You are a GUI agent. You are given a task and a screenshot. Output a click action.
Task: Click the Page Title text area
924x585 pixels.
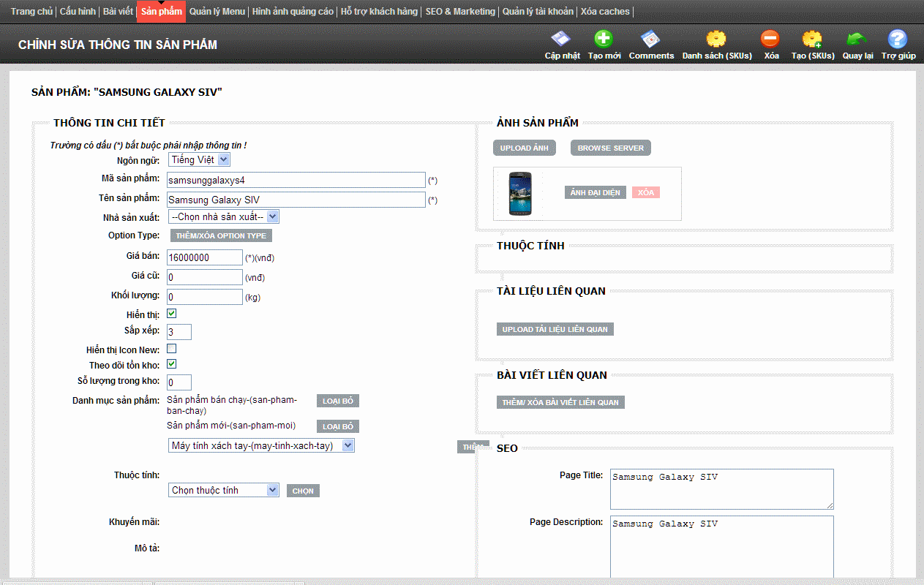coord(722,489)
